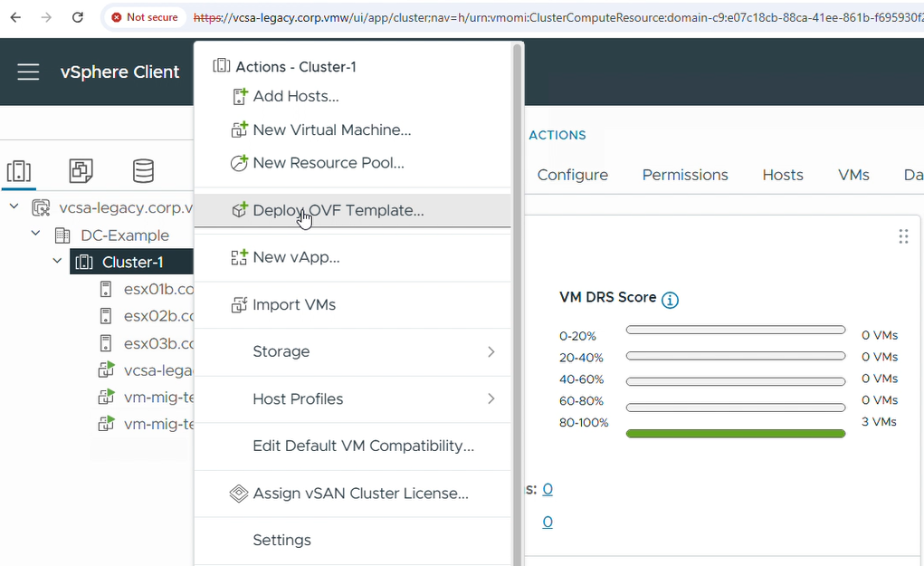Click the Not secure site badge
The width and height of the screenshot is (924, 566).
point(145,17)
